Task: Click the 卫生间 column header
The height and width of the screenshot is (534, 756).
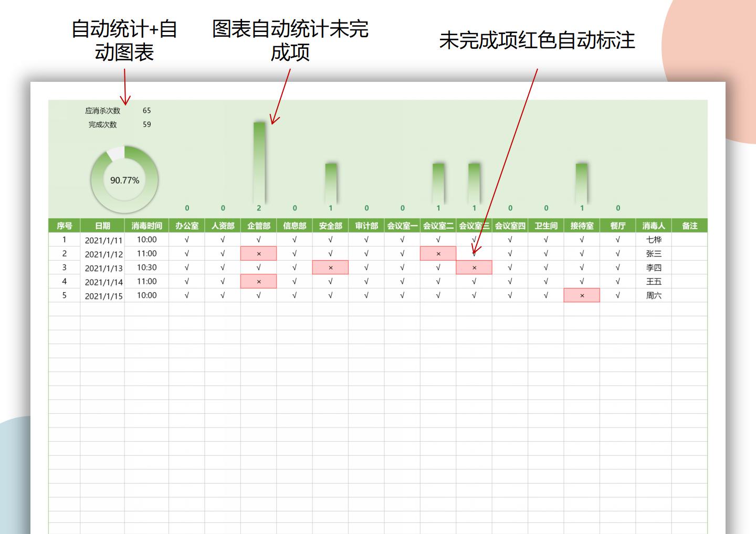Action: 546,226
